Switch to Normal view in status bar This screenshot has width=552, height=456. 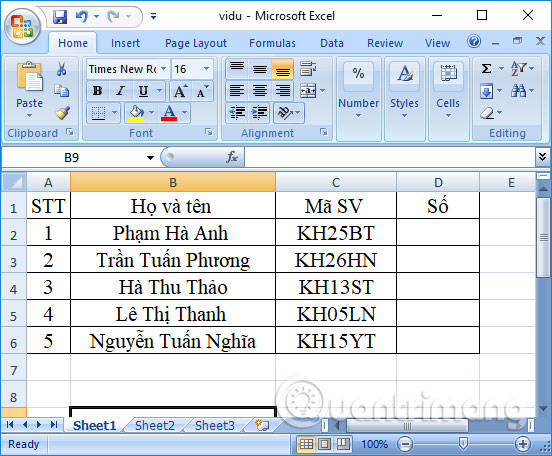click(x=306, y=444)
